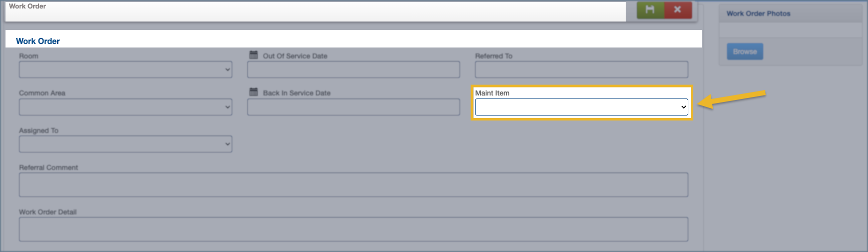Click the Referred To field label
868x252 pixels.
point(494,56)
